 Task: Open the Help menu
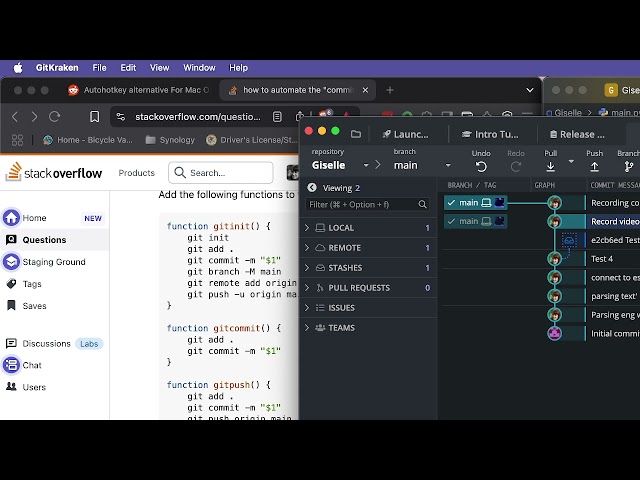point(238,68)
